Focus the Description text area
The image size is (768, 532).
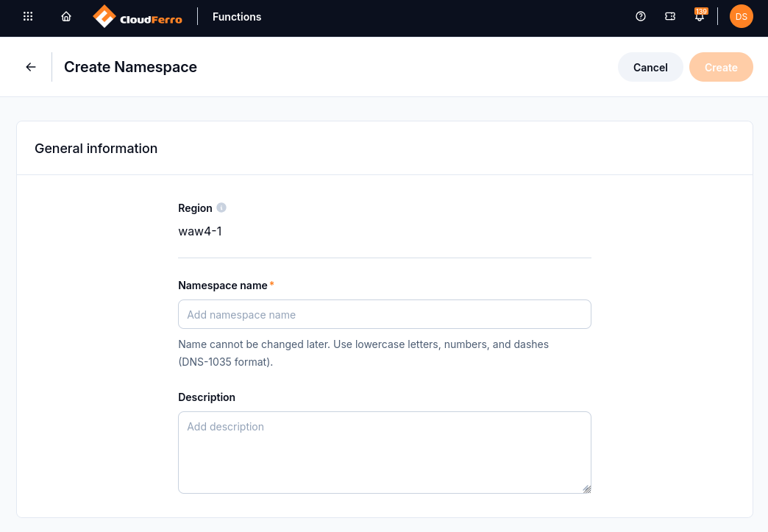(x=385, y=453)
